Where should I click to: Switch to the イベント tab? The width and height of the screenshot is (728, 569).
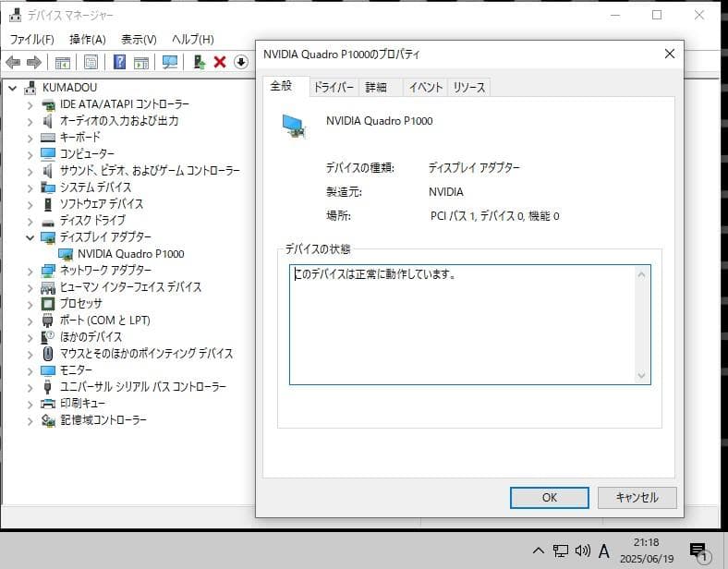click(425, 87)
